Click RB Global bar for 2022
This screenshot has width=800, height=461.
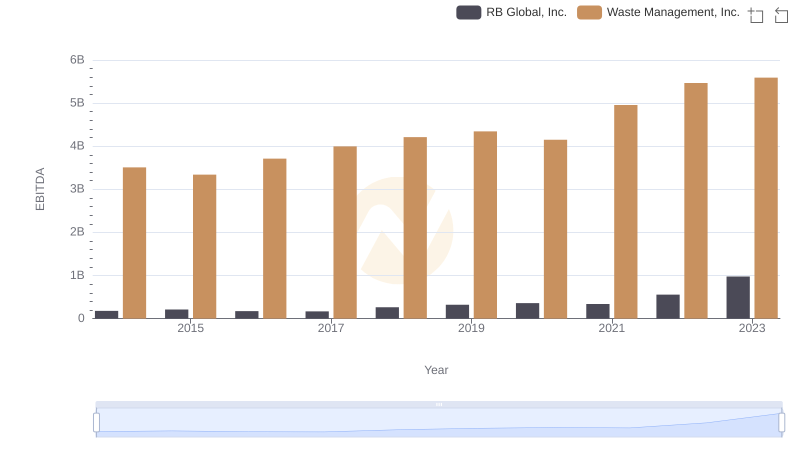coord(668,306)
